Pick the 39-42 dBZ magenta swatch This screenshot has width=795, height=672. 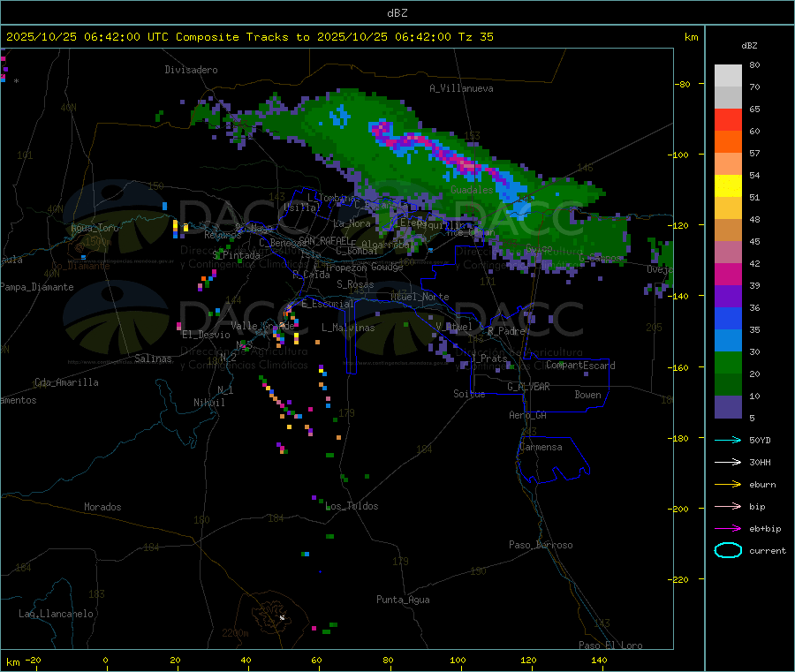[x=728, y=274]
